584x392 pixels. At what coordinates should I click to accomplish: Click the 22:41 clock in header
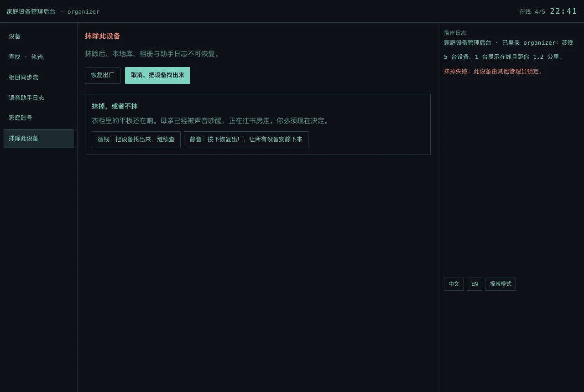563,11
